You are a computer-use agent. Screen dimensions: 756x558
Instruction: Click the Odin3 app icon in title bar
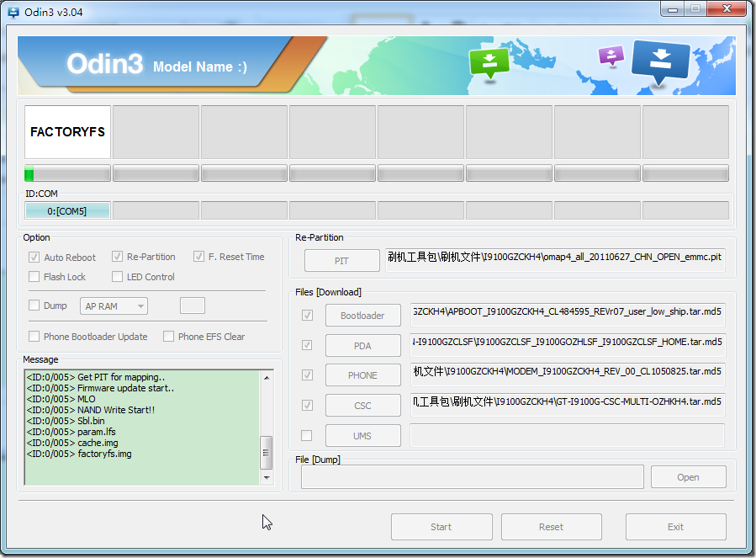tap(13, 12)
